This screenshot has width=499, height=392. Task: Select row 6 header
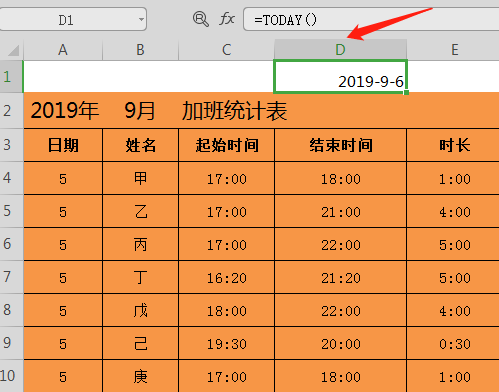pos(11,244)
